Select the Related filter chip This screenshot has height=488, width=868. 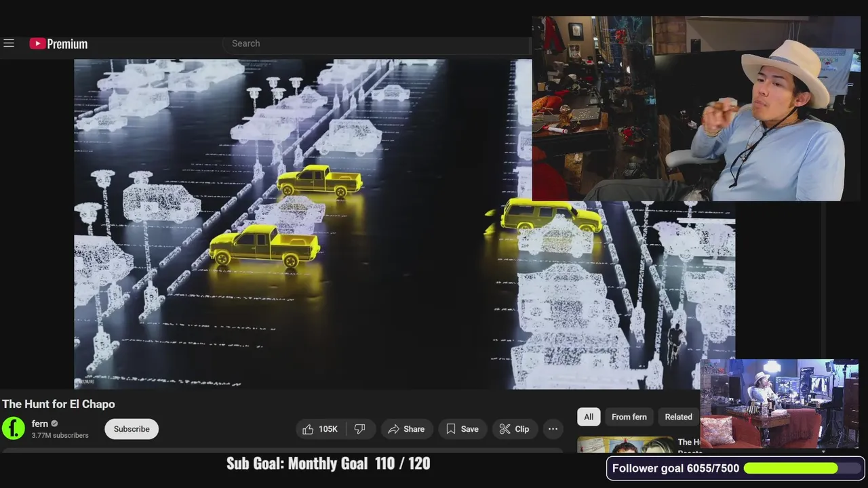pyautogui.click(x=679, y=417)
